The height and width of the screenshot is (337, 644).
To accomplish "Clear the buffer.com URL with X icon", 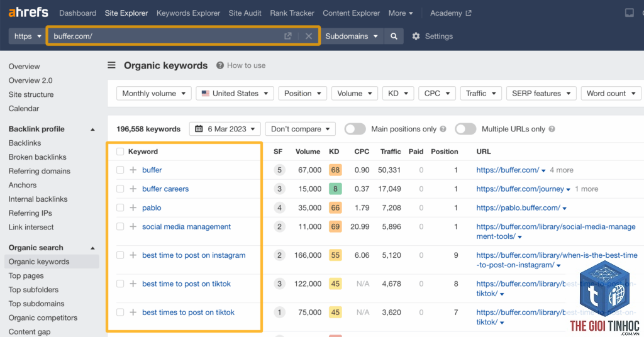I will (x=309, y=36).
